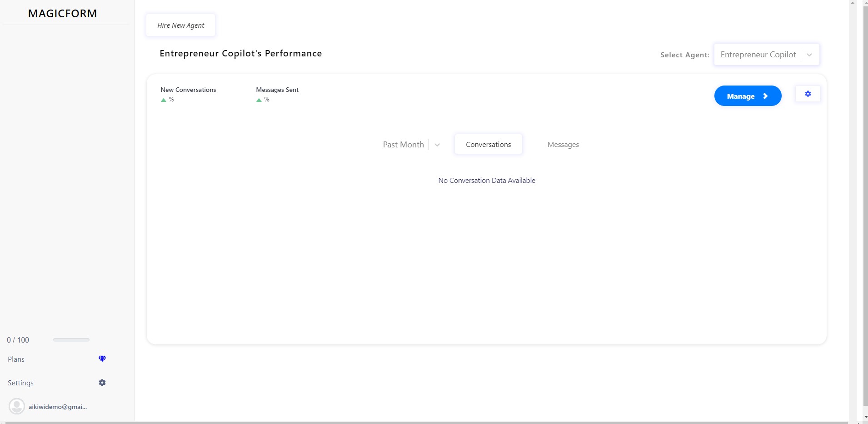
Task: Click the MAGICFORM logo
Action: tap(63, 14)
